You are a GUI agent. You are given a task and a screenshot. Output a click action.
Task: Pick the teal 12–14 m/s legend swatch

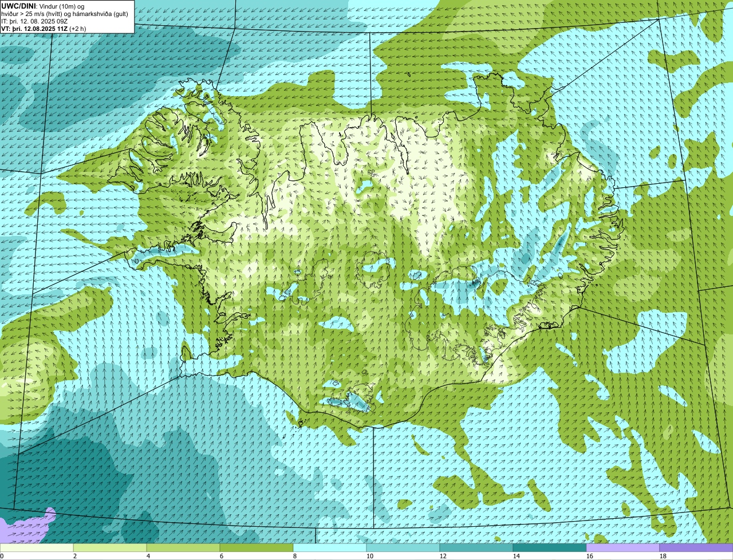pos(476,548)
